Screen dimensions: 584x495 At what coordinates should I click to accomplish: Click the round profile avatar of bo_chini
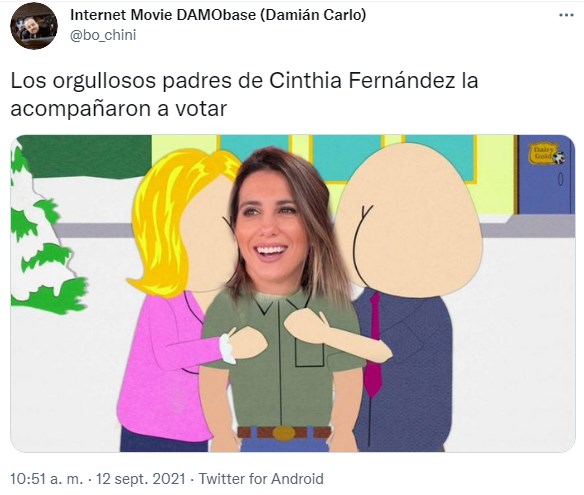pyautogui.click(x=34, y=26)
